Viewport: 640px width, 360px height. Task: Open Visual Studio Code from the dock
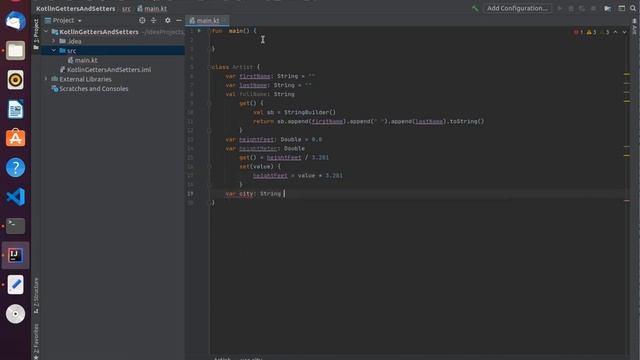point(16,197)
